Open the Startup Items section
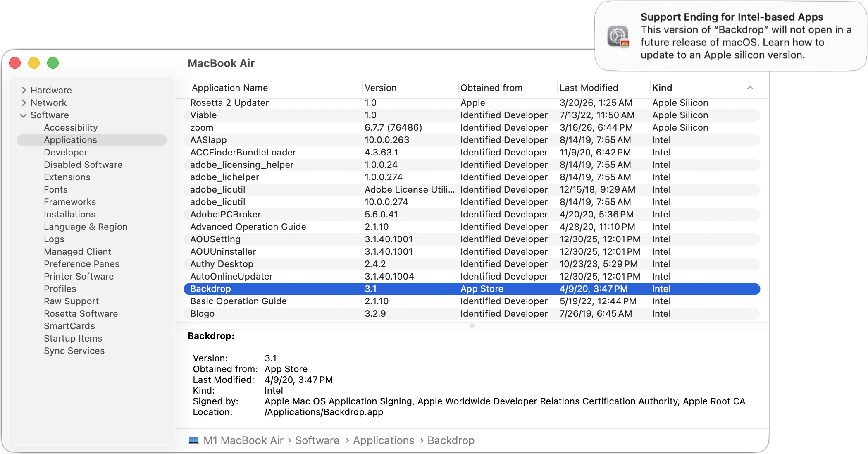This screenshot has width=868, height=454. (73, 338)
